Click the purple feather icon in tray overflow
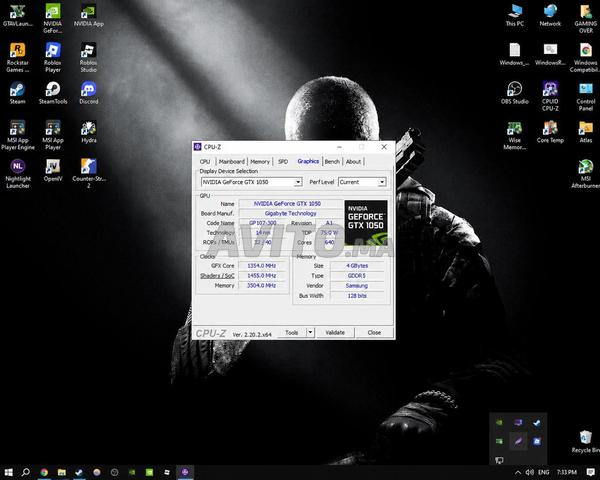 click(518, 441)
